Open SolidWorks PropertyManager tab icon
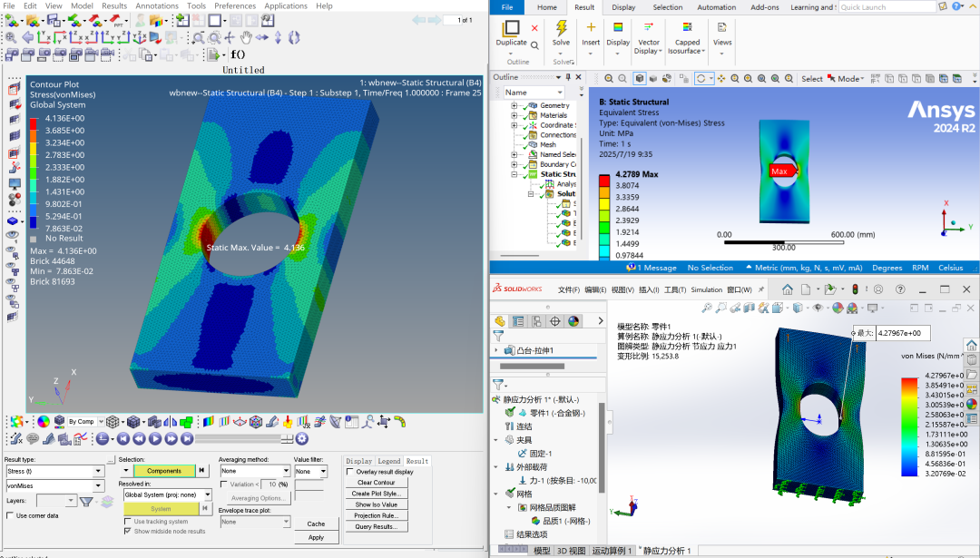This screenshot has height=558, width=980. point(518,321)
